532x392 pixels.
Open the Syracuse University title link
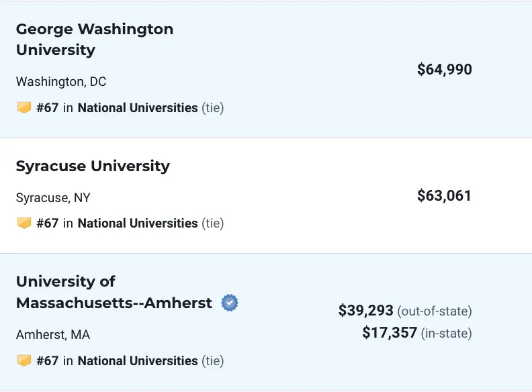[x=93, y=166]
